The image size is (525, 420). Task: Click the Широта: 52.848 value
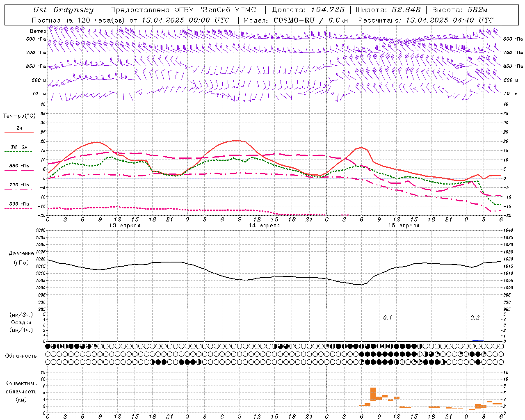pyautogui.click(x=388, y=10)
